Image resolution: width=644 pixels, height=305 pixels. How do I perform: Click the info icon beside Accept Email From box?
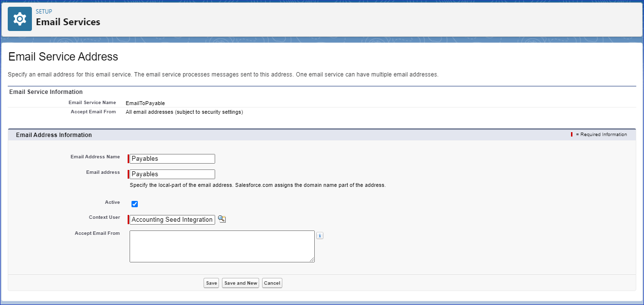(320, 236)
